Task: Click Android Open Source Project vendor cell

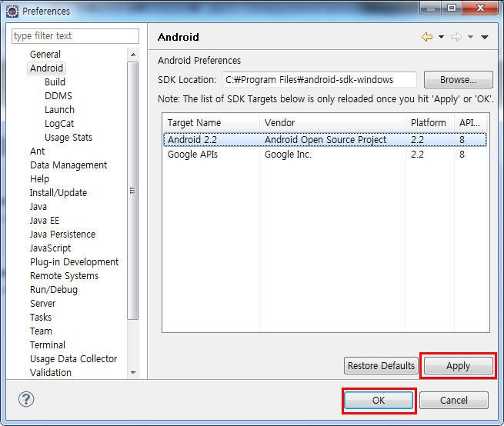Action: click(x=325, y=140)
